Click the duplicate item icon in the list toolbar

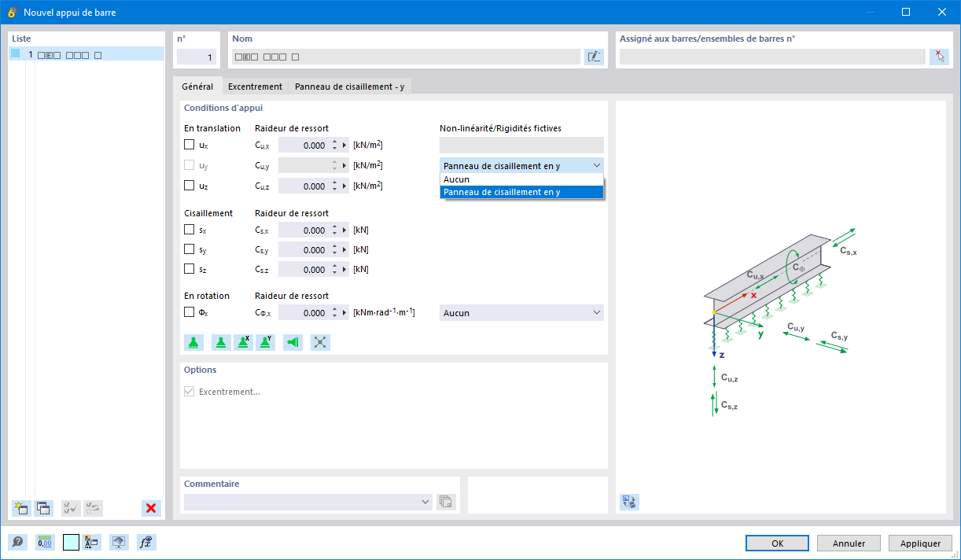(x=43, y=508)
